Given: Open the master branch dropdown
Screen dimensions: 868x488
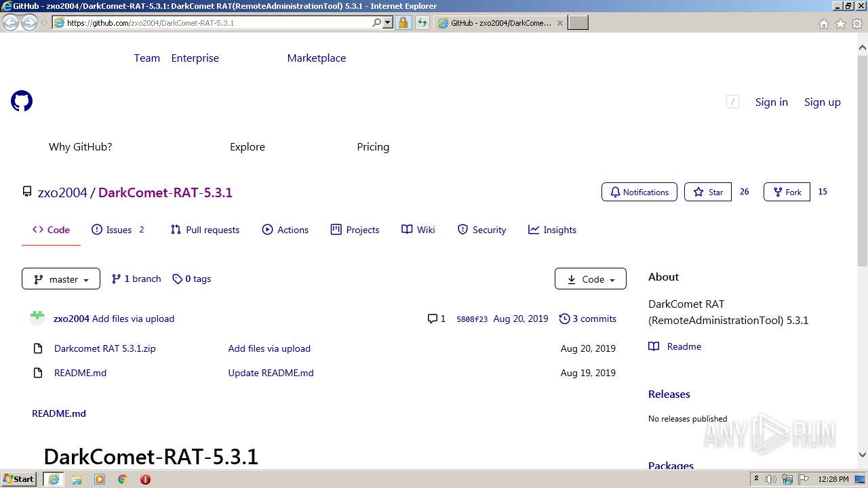Looking at the screenshot, I should tap(61, 279).
